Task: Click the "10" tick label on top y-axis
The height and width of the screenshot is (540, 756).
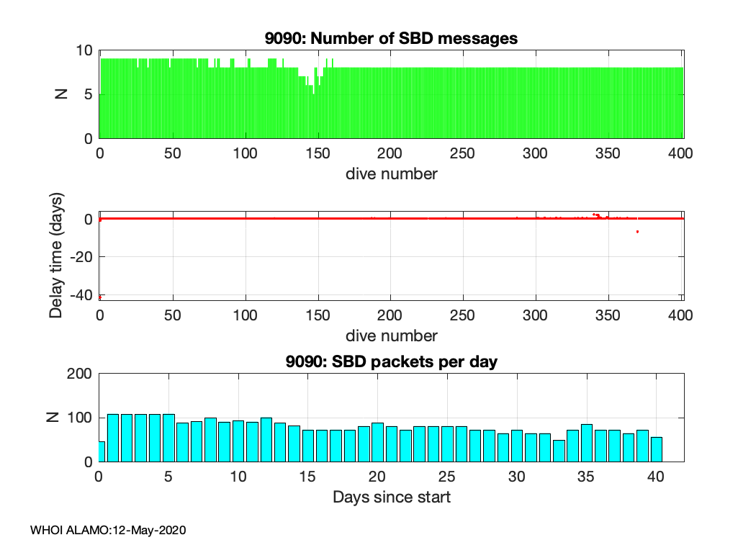Action: click(x=85, y=50)
